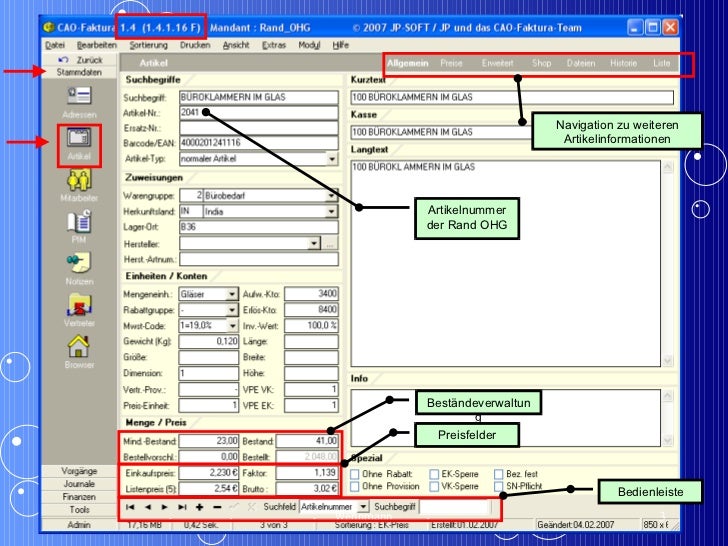Switch to the Preise tab
The height and width of the screenshot is (546, 728).
[x=451, y=63]
